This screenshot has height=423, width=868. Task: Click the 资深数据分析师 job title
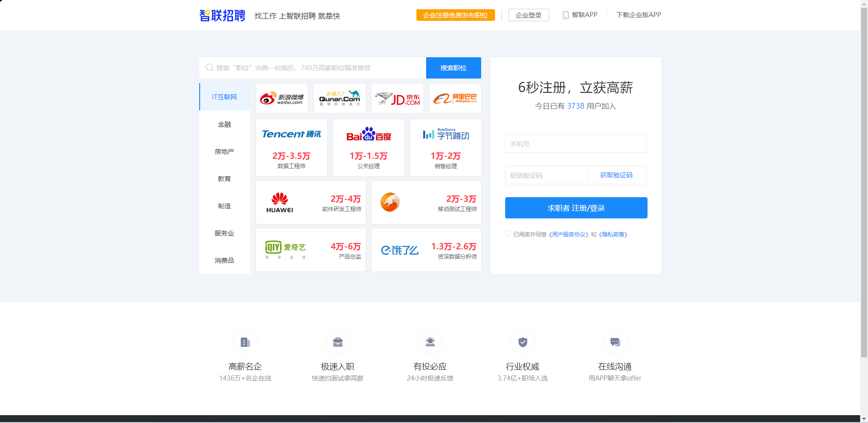(x=457, y=257)
